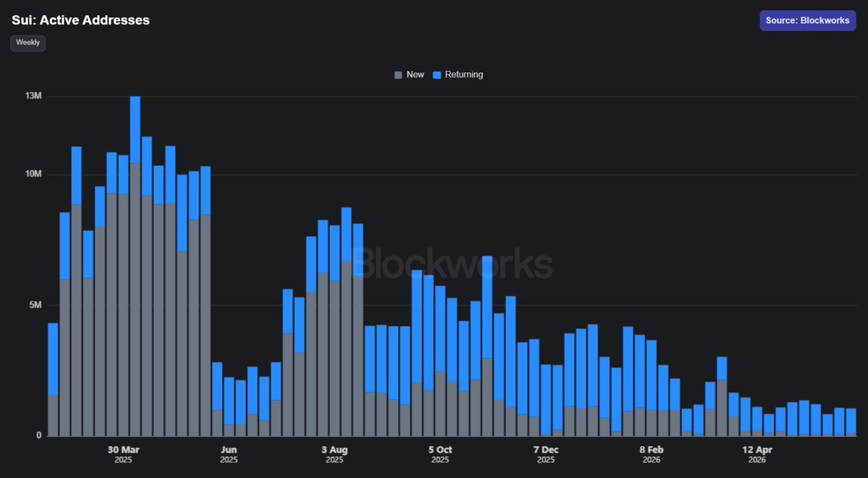Viewport: 868px width, 478px height.
Task: Click the 5M y-axis label
Action: pos(35,305)
